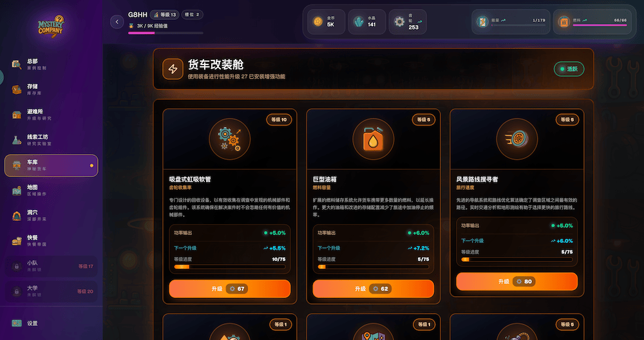
Task: Click the Mystery Company logo
Action: pyautogui.click(x=51, y=26)
